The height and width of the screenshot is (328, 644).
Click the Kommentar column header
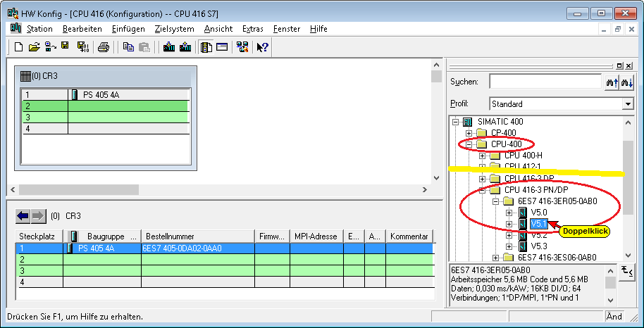click(x=409, y=236)
